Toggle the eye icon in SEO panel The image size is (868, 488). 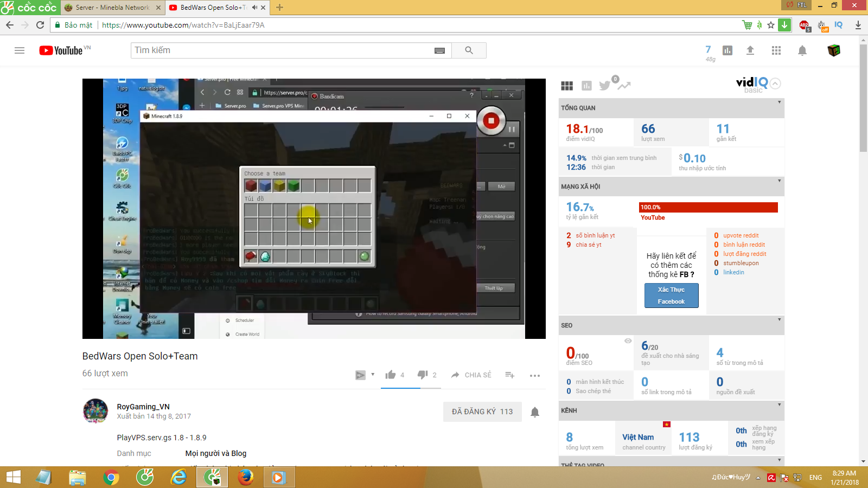[628, 341]
